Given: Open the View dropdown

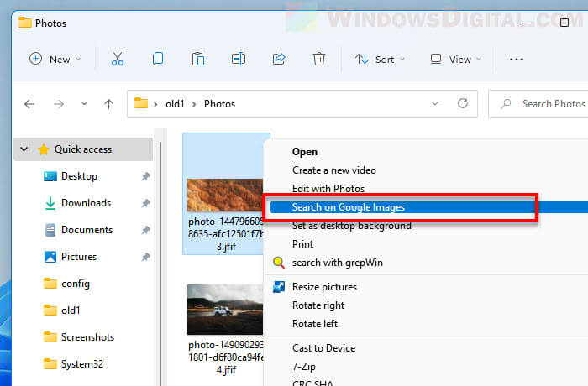Looking at the screenshot, I should [x=456, y=60].
